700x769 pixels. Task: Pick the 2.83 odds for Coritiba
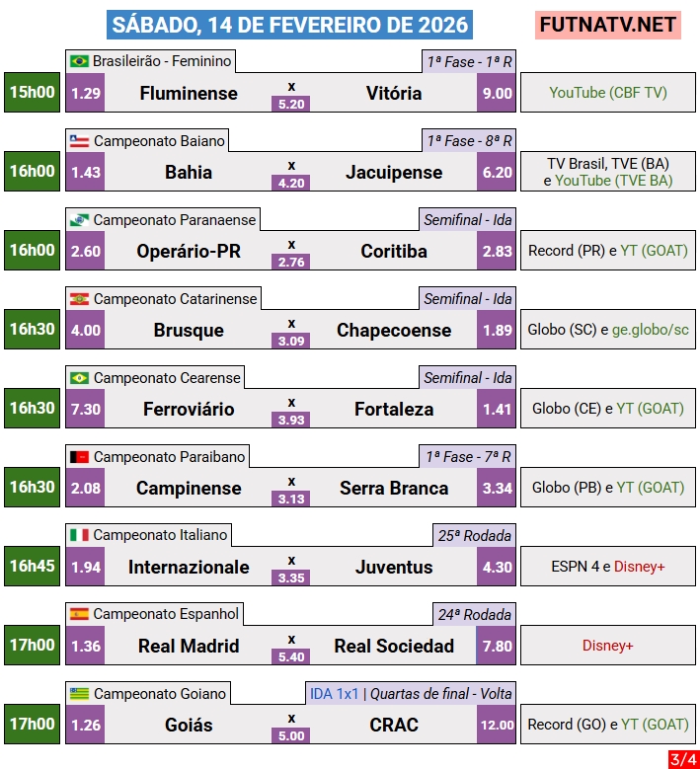tap(497, 251)
